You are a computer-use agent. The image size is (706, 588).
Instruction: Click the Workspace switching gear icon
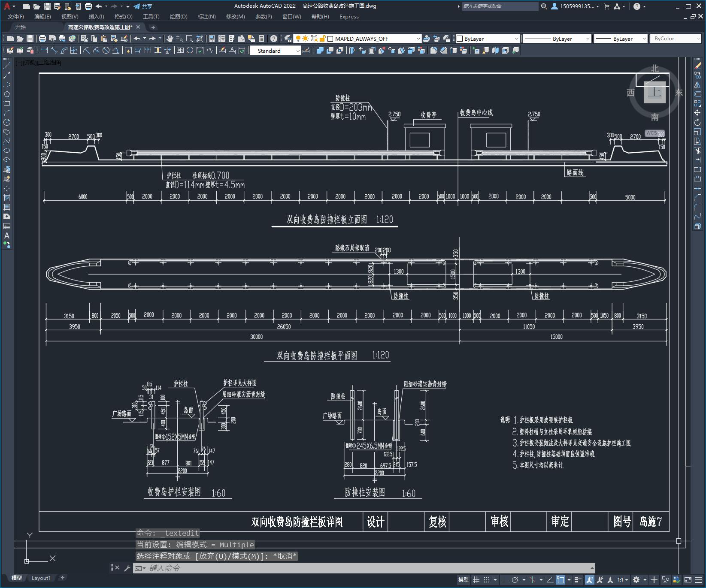[x=636, y=580]
